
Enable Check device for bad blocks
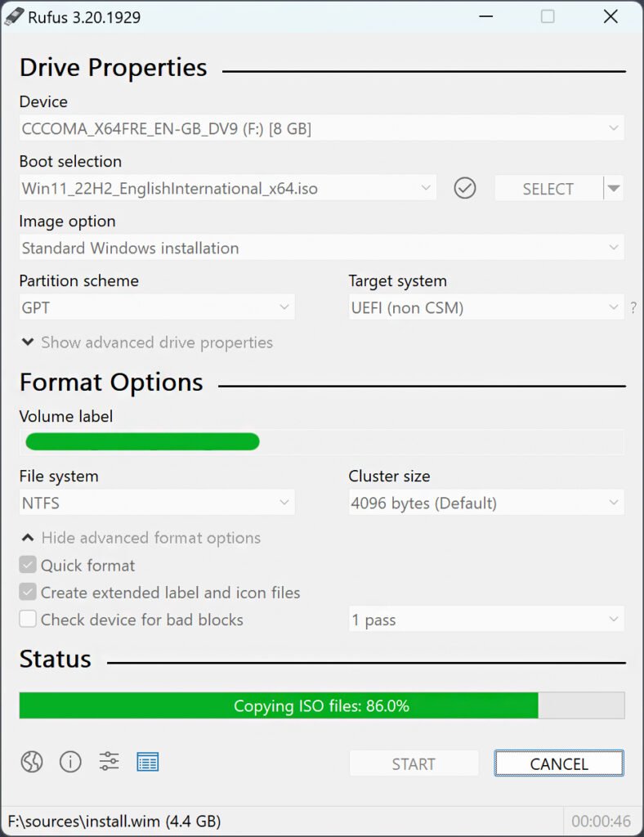pyautogui.click(x=28, y=620)
